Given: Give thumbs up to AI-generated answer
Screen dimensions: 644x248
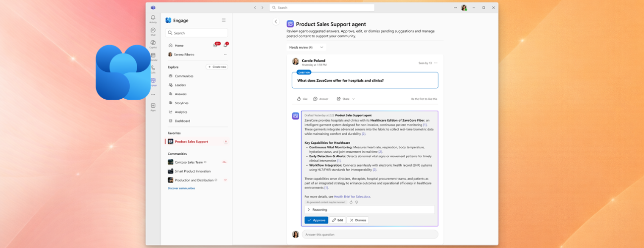Looking at the screenshot, I should point(351,202).
